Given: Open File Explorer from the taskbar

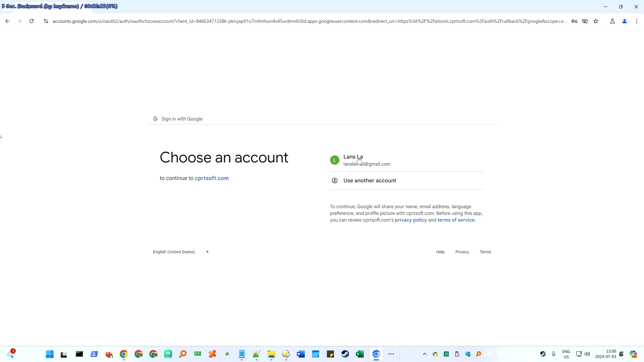Looking at the screenshot, I should [x=271, y=354].
